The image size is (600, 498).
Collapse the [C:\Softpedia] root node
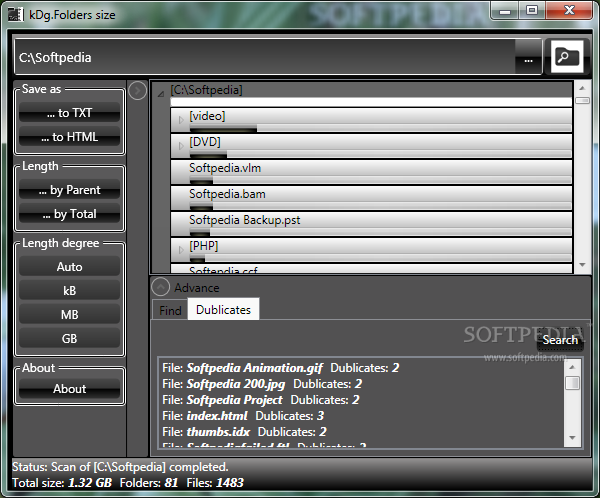coord(161,93)
